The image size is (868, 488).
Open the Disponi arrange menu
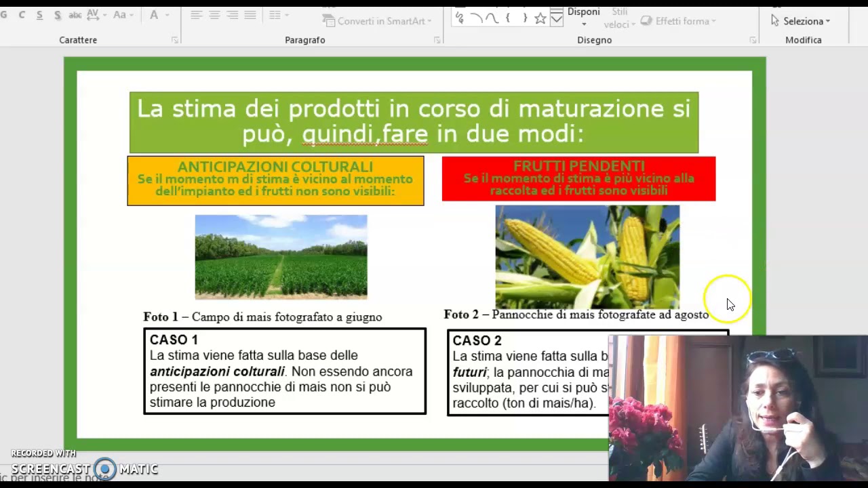[x=583, y=17]
